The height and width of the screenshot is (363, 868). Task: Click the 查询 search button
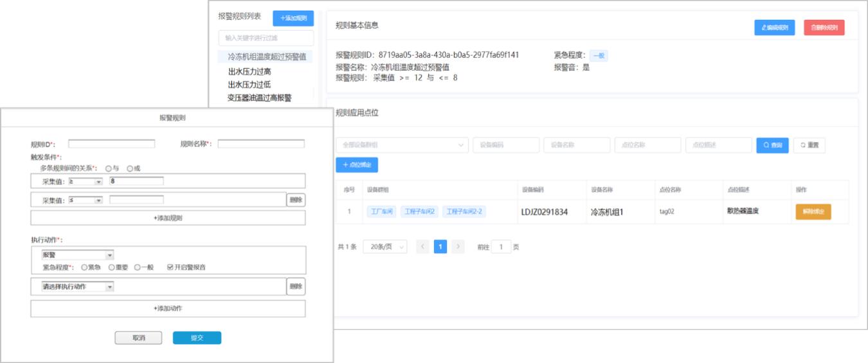(x=772, y=145)
